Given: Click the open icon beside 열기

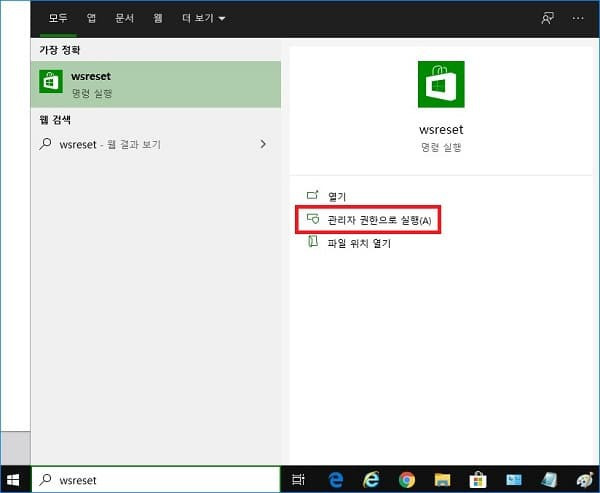Looking at the screenshot, I should [x=313, y=195].
